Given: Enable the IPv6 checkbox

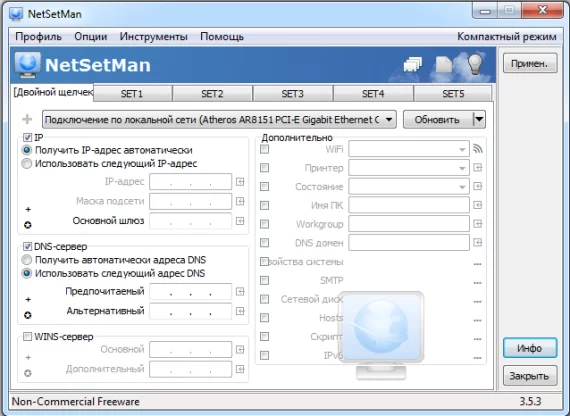Looking at the screenshot, I should (265, 355).
